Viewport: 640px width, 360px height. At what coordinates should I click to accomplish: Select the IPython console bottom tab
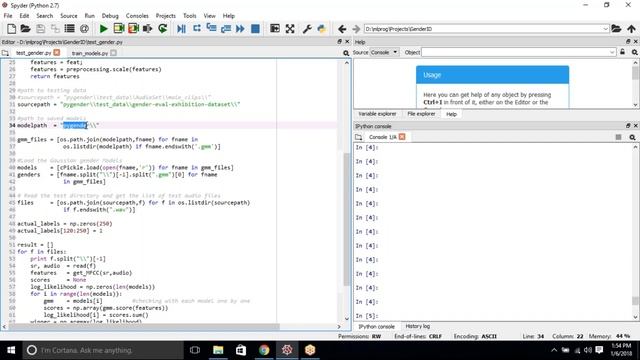click(376, 327)
